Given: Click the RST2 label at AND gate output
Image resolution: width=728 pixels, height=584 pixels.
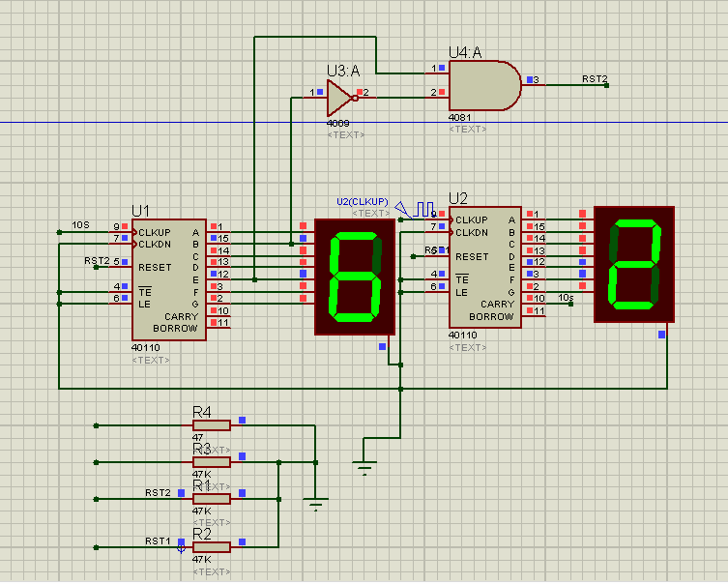Looking at the screenshot, I should [595, 79].
